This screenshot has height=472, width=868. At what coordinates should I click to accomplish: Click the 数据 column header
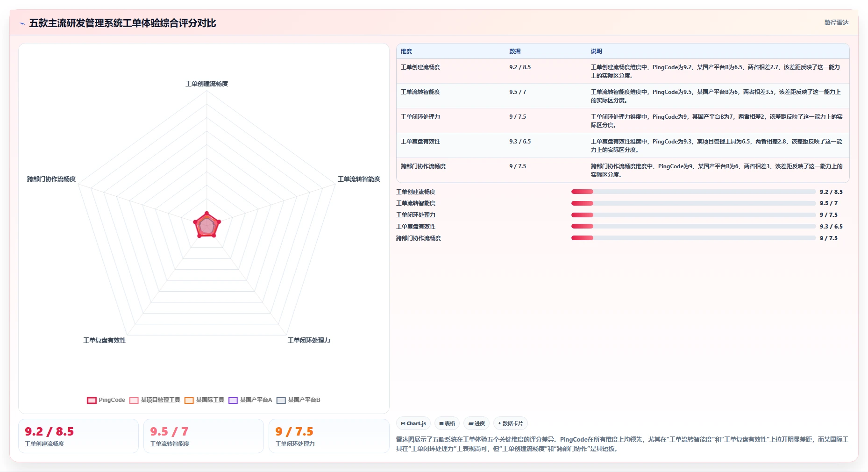click(515, 51)
